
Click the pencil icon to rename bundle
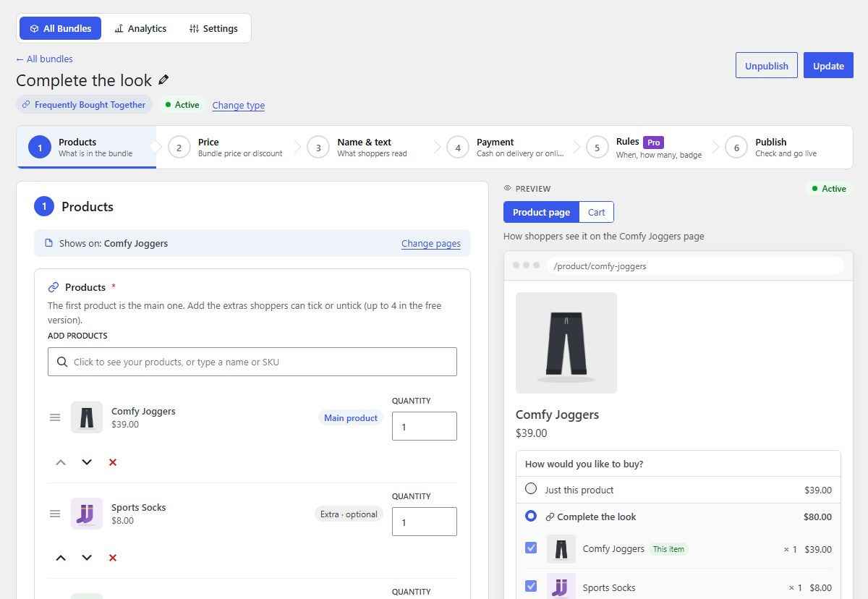point(163,80)
